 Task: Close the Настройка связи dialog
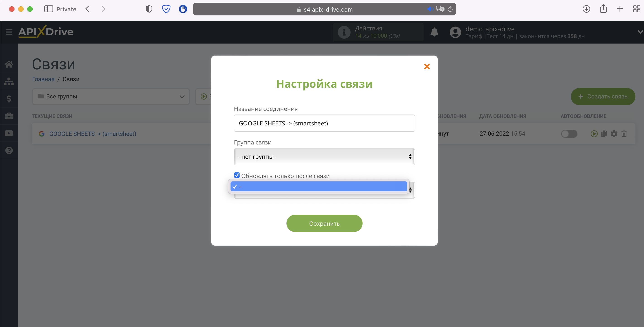pos(427,66)
